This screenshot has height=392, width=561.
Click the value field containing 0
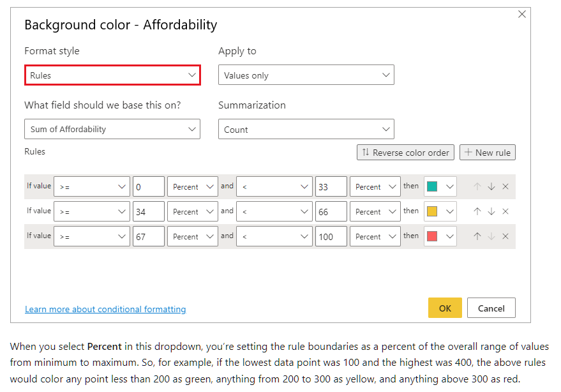click(x=149, y=186)
